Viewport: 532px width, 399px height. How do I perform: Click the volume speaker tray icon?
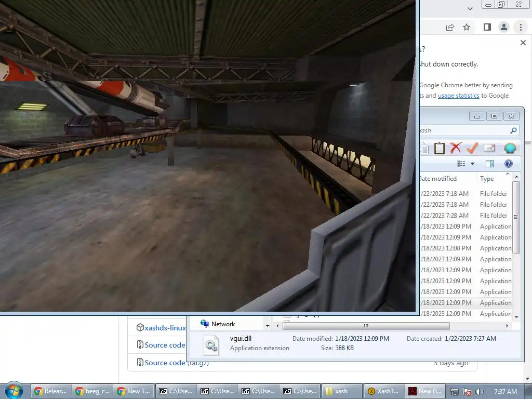[480, 392]
